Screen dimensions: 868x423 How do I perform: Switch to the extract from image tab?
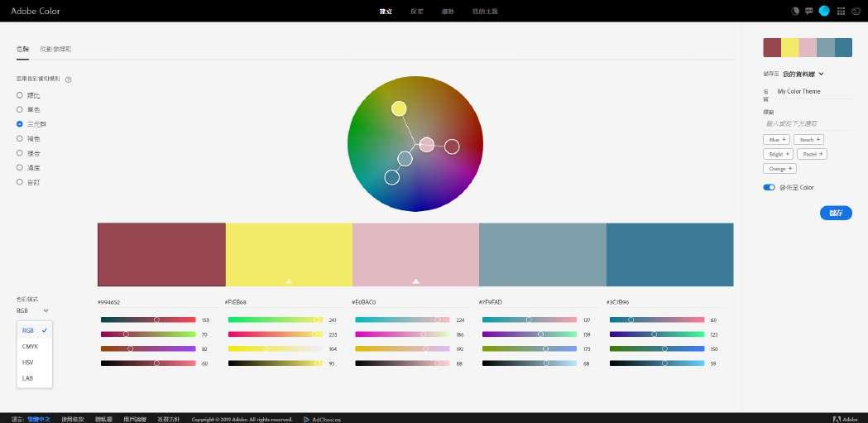55,50
